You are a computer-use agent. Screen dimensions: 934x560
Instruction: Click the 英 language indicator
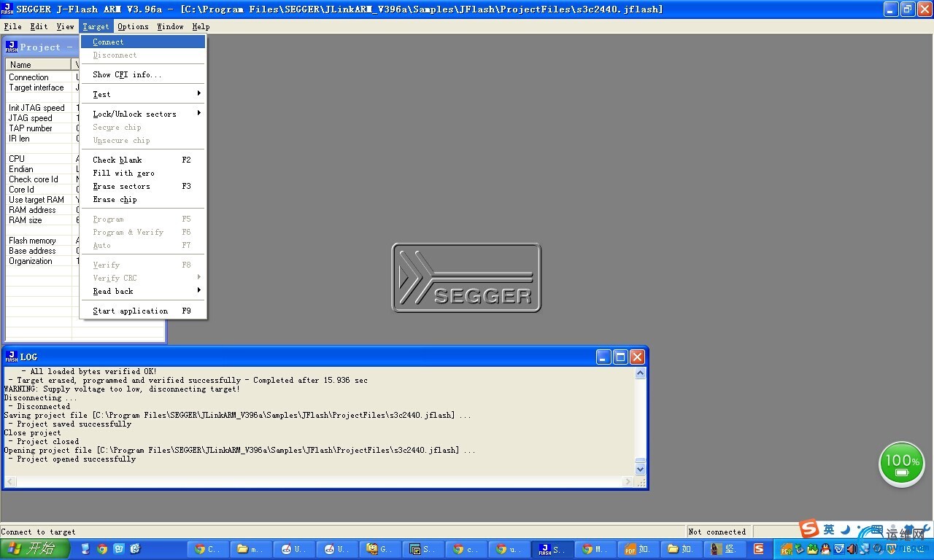(829, 529)
